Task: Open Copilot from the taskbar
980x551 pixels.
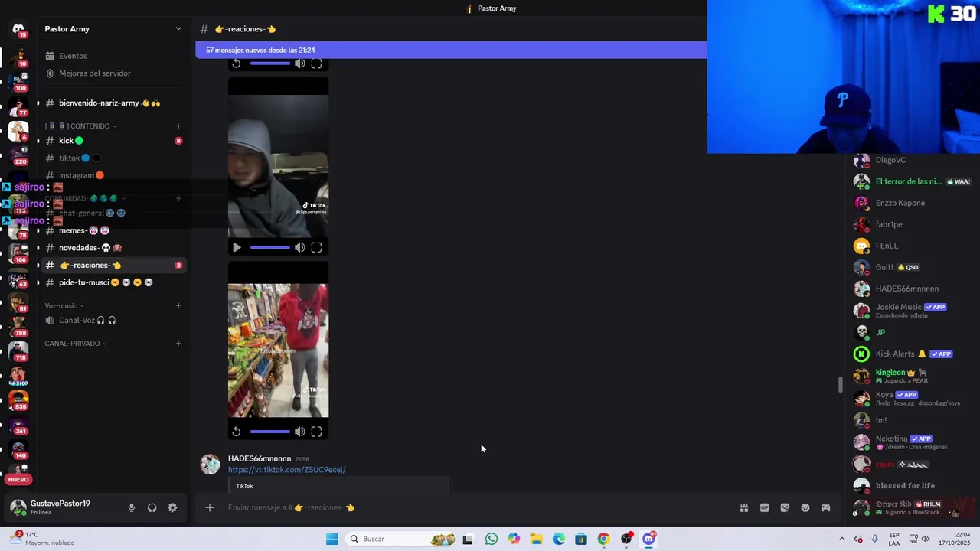Action: click(514, 539)
